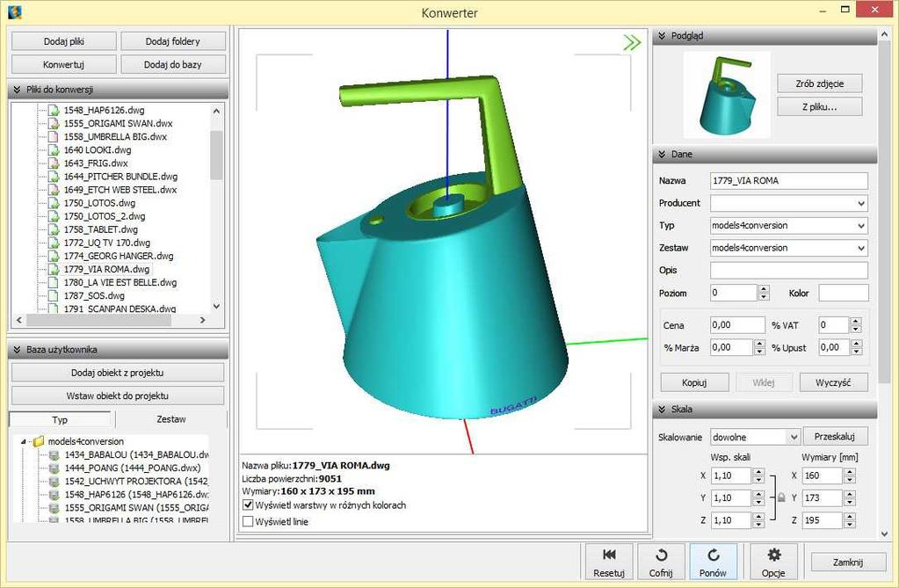Click the green double-arrow in the 3D view
899x588 pixels.
point(632,42)
